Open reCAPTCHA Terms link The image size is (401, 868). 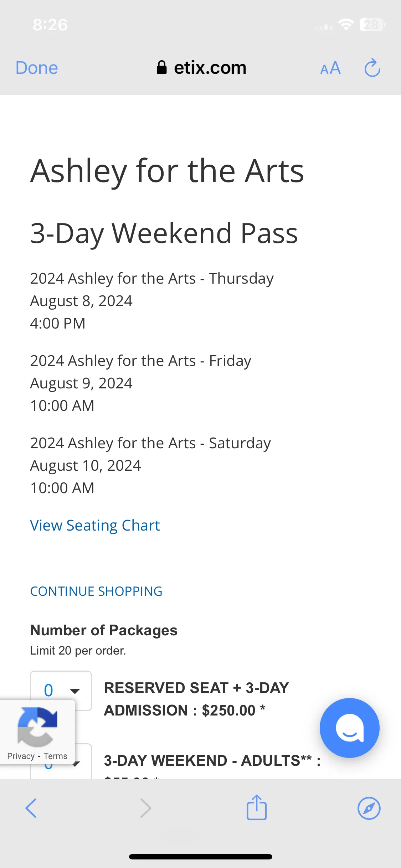(55, 756)
